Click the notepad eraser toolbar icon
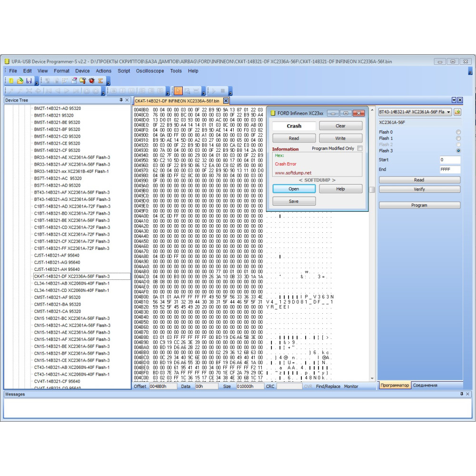The height and width of the screenshot is (476, 476). pos(74,81)
